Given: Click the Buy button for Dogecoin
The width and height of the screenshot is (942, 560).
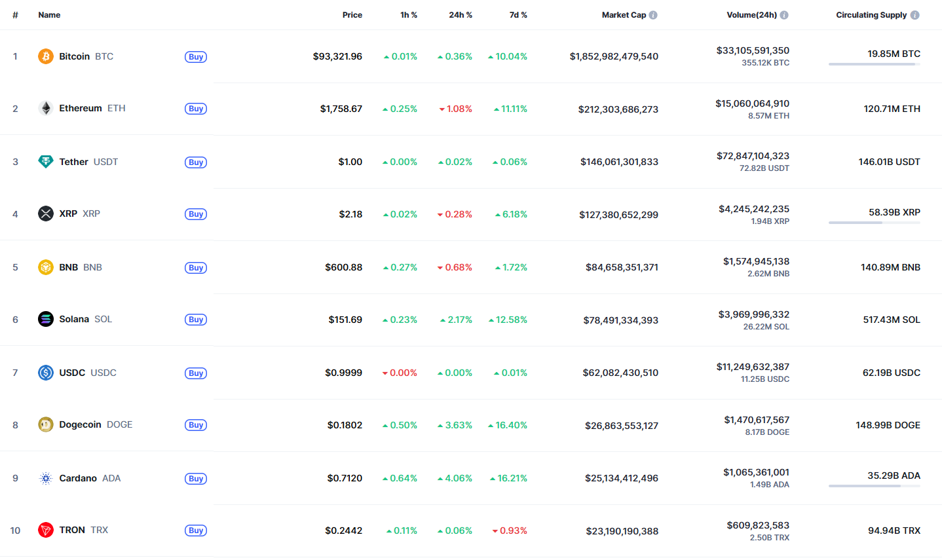Looking at the screenshot, I should point(196,425).
